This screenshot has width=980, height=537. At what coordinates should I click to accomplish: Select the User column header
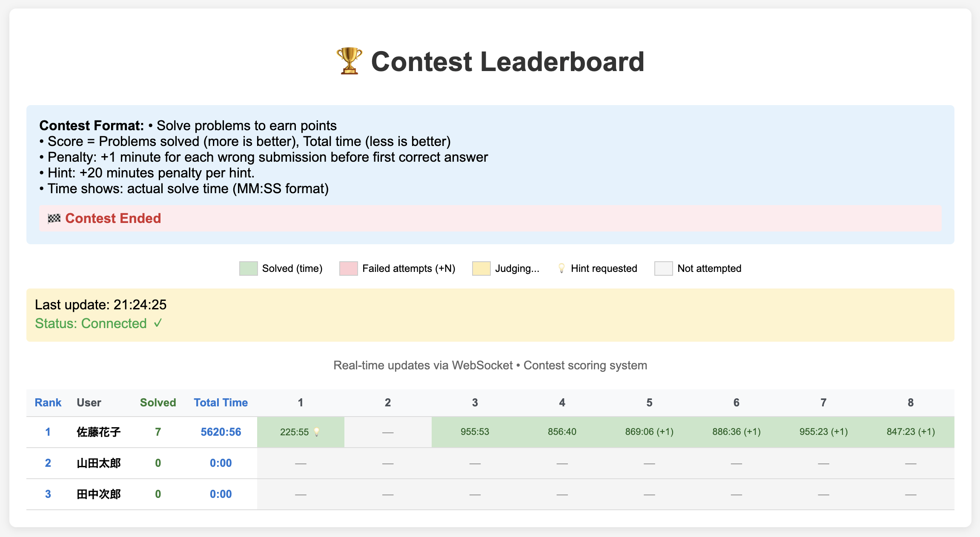click(89, 403)
